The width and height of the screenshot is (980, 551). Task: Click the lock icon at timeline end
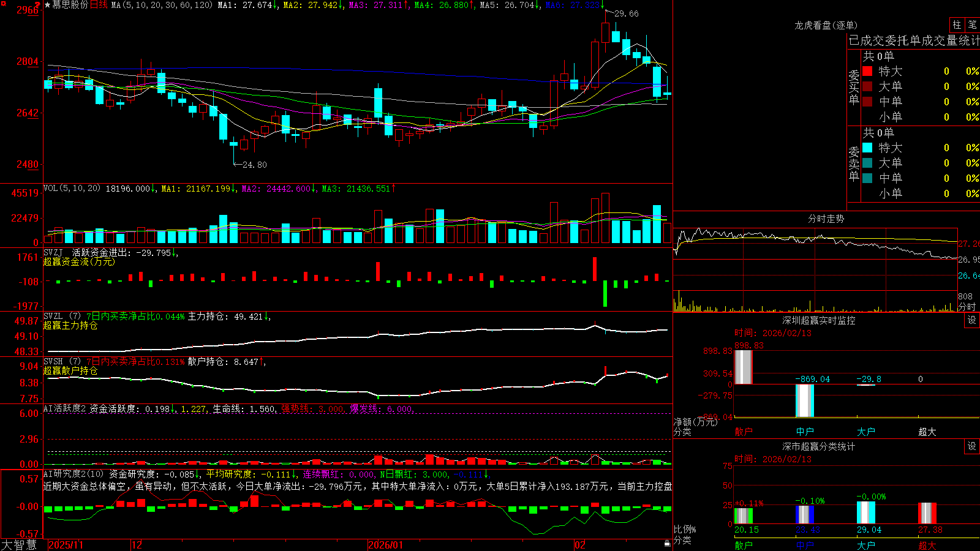tap(667, 544)
